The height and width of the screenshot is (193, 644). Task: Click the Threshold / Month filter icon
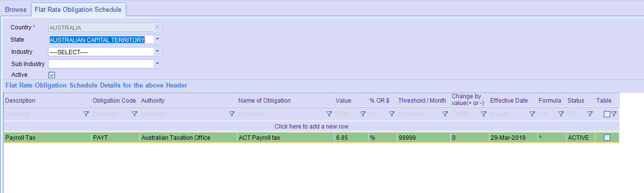click(x=445, y=114)
